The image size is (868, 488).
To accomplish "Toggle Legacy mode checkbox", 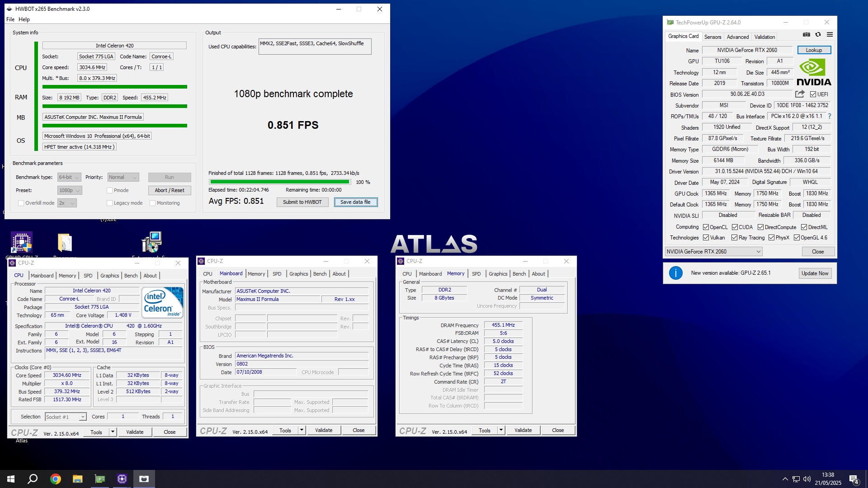I will tap(109, 203).
